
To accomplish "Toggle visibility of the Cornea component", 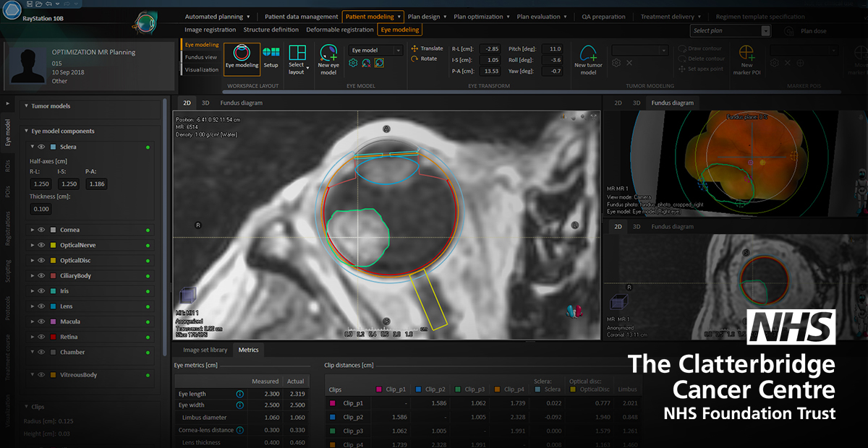I will click(41, 230).
